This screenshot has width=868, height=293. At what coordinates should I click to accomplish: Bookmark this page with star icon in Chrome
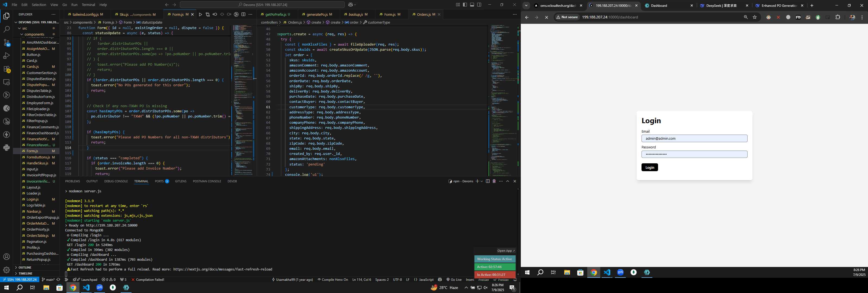755,17
